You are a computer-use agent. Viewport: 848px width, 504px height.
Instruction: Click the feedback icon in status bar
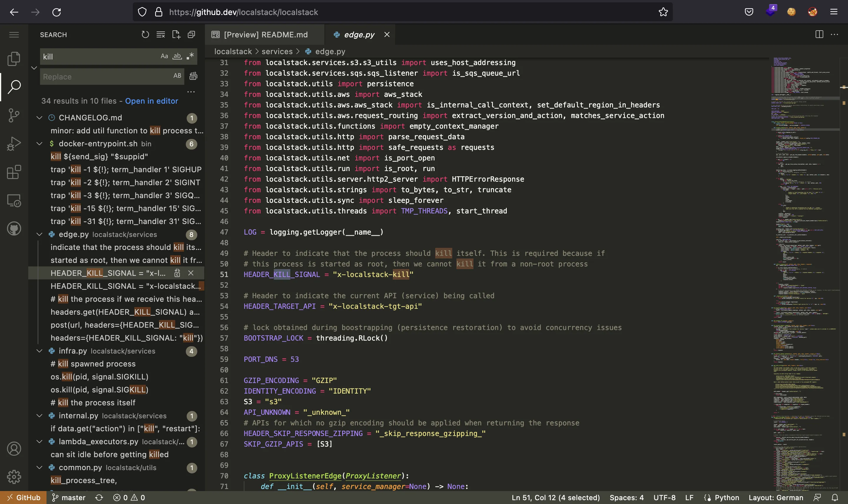pyautogui.click(x=818, y=498)
